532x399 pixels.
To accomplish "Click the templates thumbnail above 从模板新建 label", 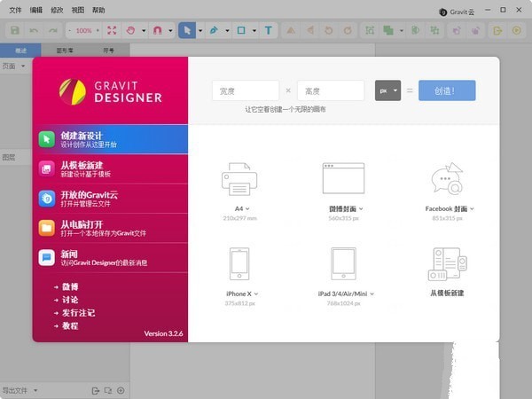I will pos(447,264).
